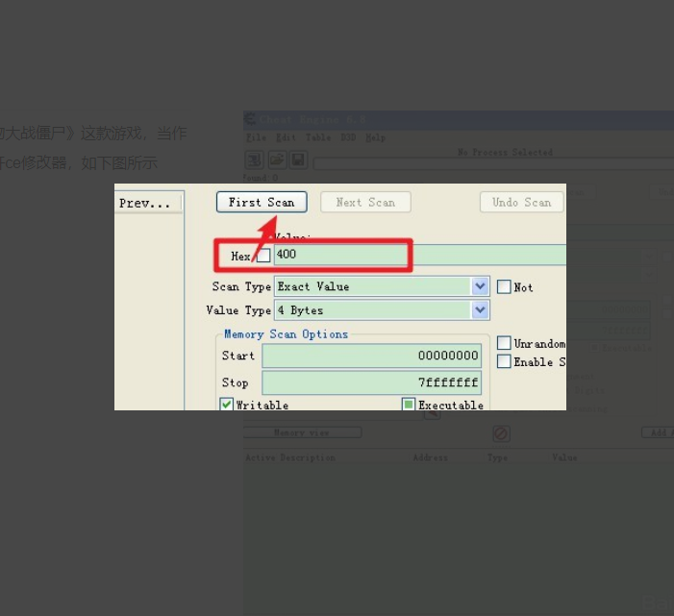Click the Next Scan button

pos(365,202)
